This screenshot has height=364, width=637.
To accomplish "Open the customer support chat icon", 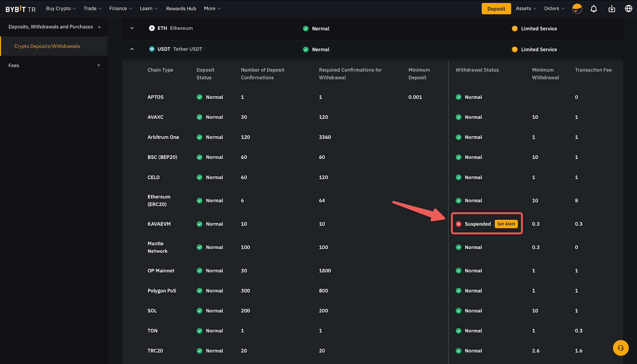I will click(x=620, y=348).
